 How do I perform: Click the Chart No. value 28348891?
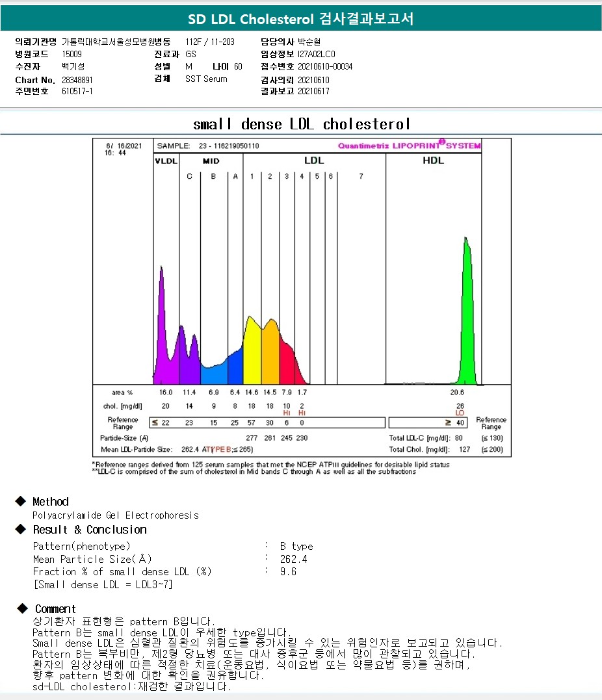pos(77,81)
